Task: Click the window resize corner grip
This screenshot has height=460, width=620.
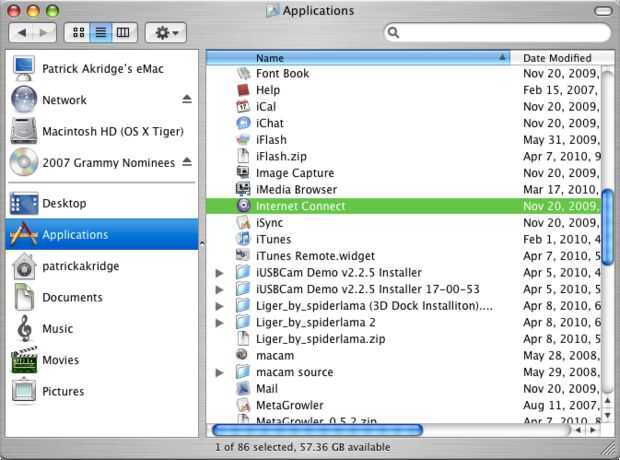Action: (x=608, y=448)
